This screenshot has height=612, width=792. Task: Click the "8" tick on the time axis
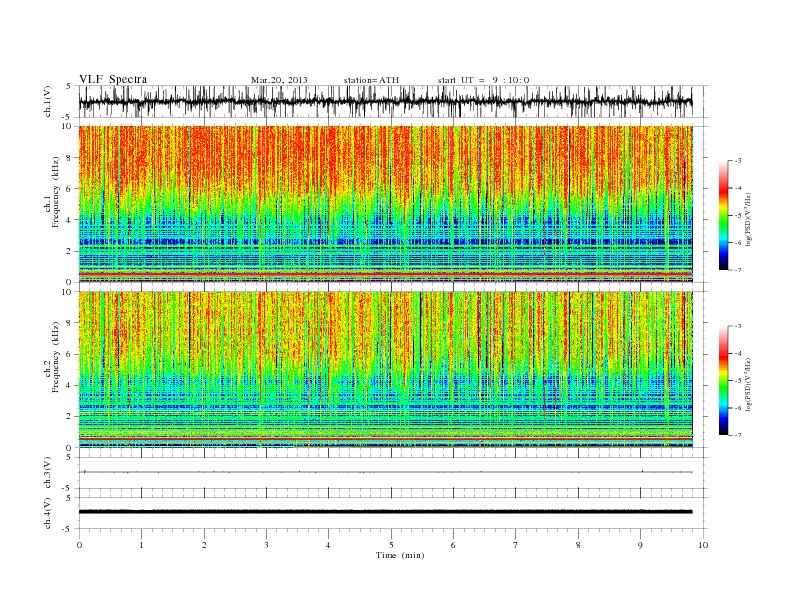click(578, 545)
